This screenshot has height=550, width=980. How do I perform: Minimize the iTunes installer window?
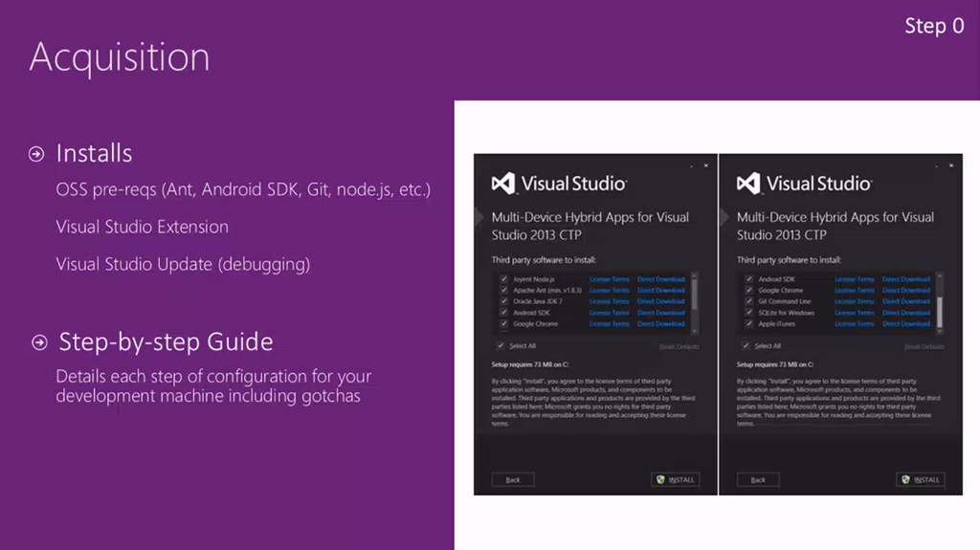click(x=936, y=166)
